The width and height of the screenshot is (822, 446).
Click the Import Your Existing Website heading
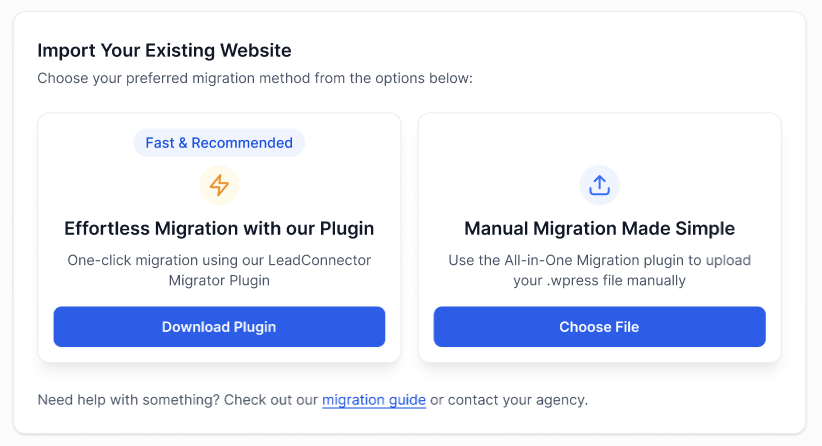coord(164,50)
